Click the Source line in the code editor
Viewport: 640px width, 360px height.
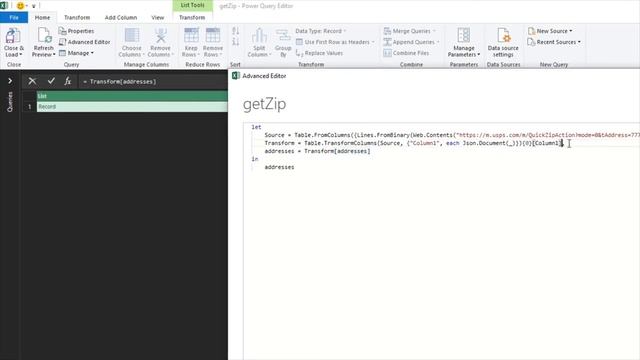click(x=452, y=135)
